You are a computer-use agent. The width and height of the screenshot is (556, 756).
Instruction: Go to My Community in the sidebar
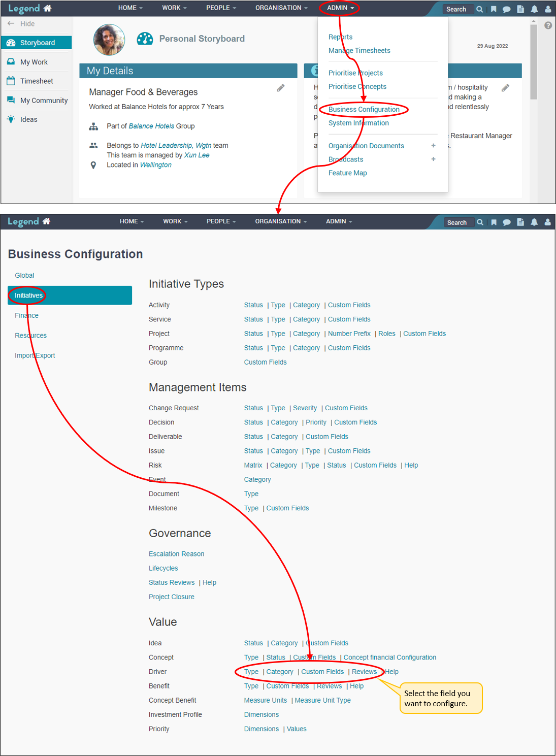pyautogui.click(x=43, y=101)
